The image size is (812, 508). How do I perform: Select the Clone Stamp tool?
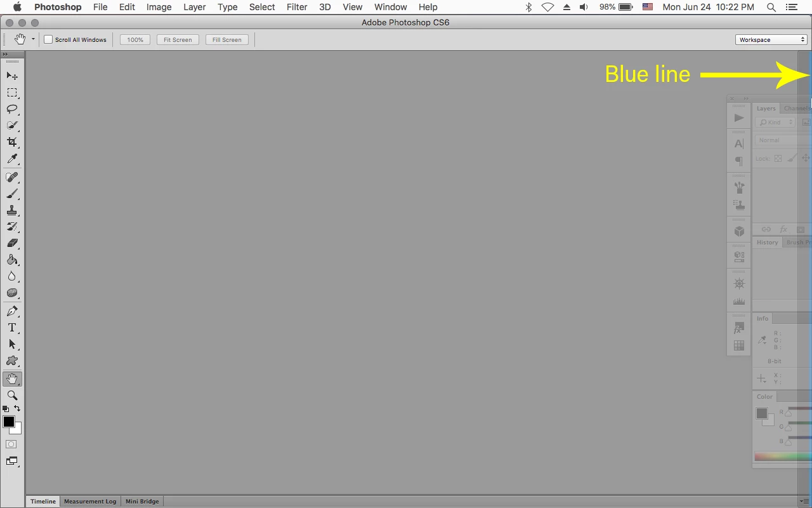coord(12,210)
